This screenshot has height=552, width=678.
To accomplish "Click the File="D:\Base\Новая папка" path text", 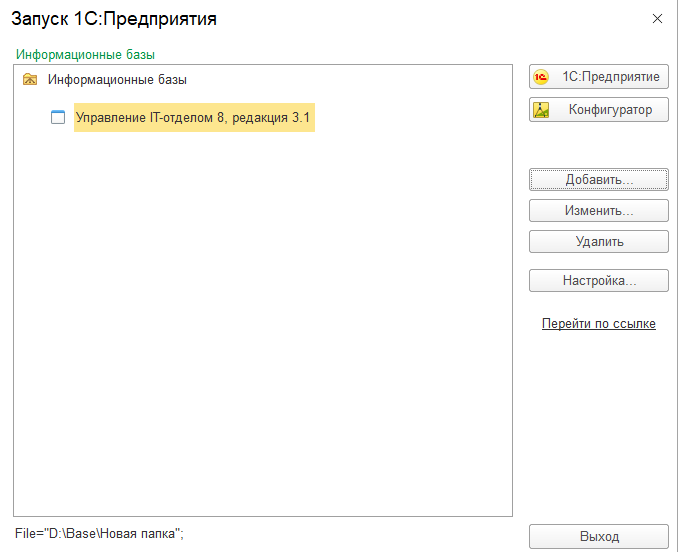I will coord(100,534).
